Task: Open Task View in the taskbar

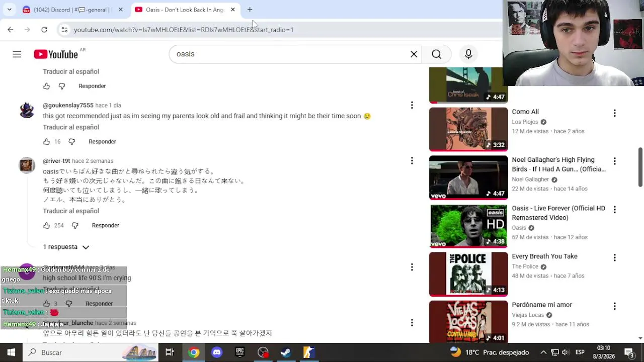Action: tap(170, 352)
